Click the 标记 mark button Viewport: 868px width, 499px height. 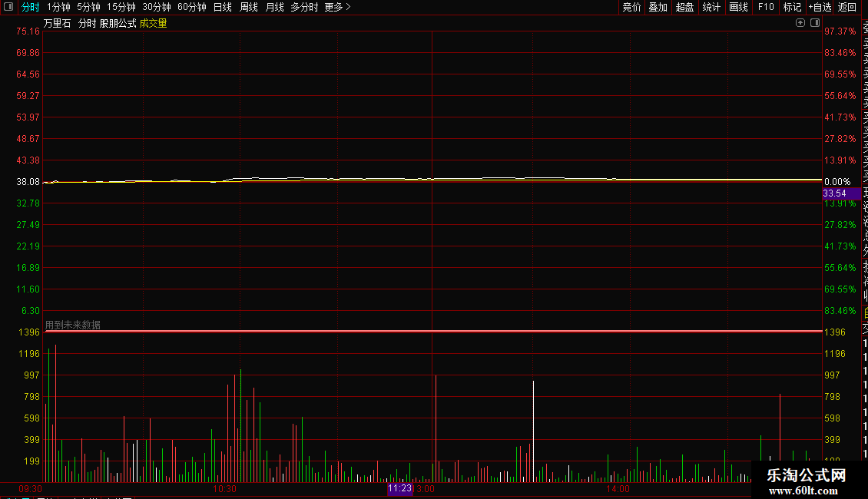coord(792,7)
